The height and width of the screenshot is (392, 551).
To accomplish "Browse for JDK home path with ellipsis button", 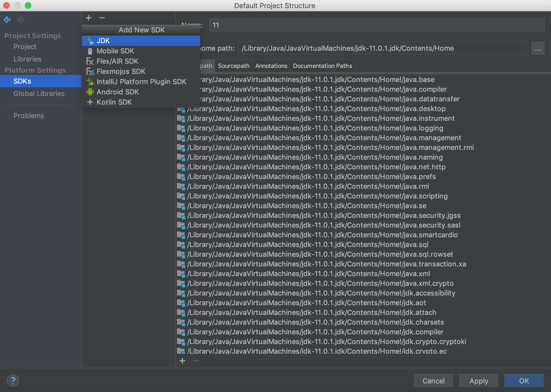I will [x=538, y=48].
